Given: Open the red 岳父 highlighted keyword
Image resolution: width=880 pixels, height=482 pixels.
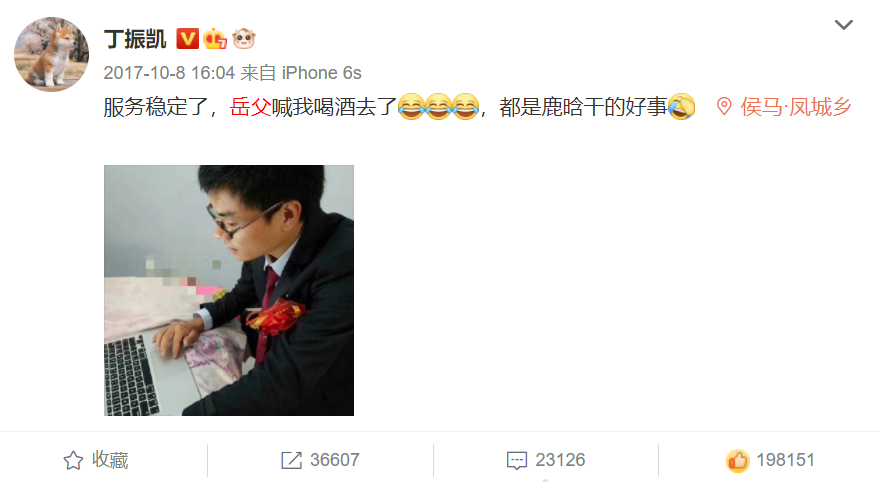Looking at the screenshot, I should click(x=250, y=107).
